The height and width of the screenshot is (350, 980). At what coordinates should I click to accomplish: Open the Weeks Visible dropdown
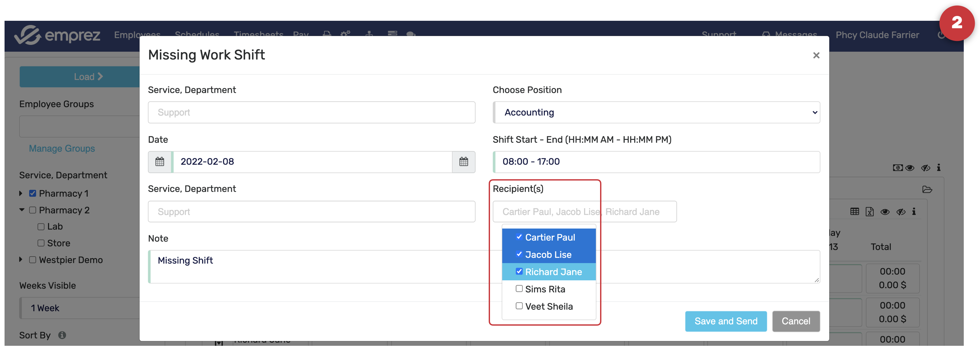click(80, 308)
